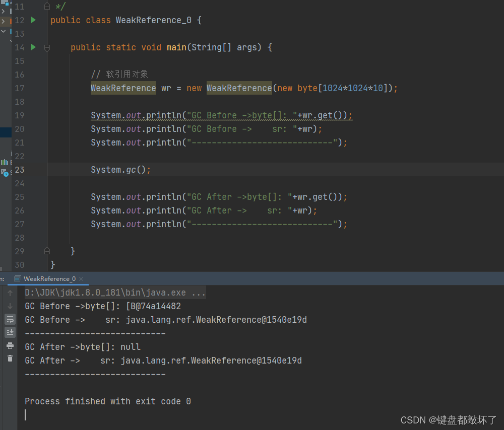Click the run arrow next to main method
Viewport: 504px width, 430px height.
33,47
